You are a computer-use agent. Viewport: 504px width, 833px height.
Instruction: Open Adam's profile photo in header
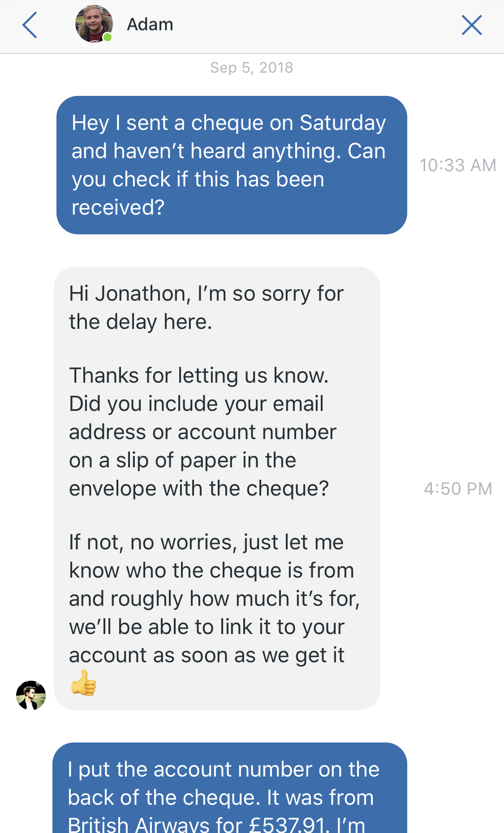(x=93, y=24)
